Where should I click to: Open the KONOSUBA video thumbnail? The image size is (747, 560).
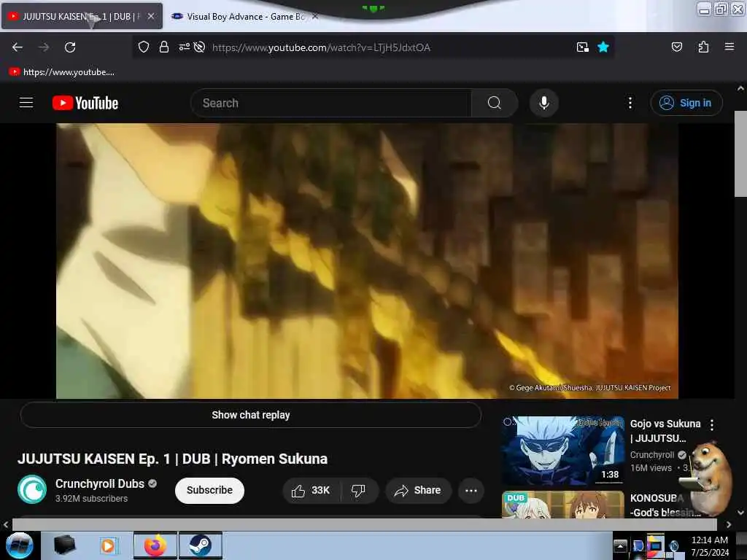tap(562, 505)
